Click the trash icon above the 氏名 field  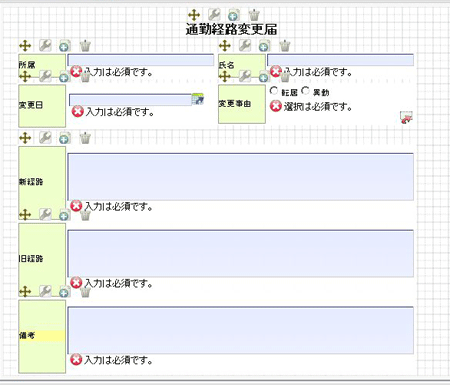285,46
